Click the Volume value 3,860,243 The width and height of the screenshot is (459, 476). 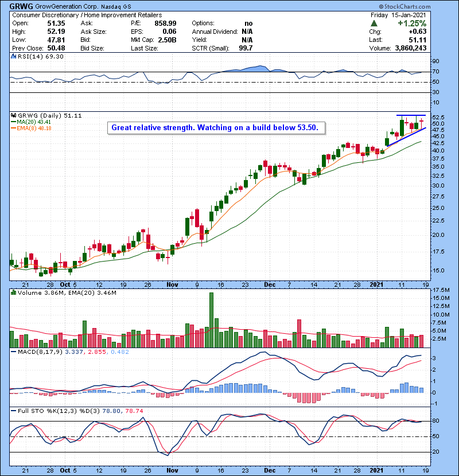[x=411, y=48]
